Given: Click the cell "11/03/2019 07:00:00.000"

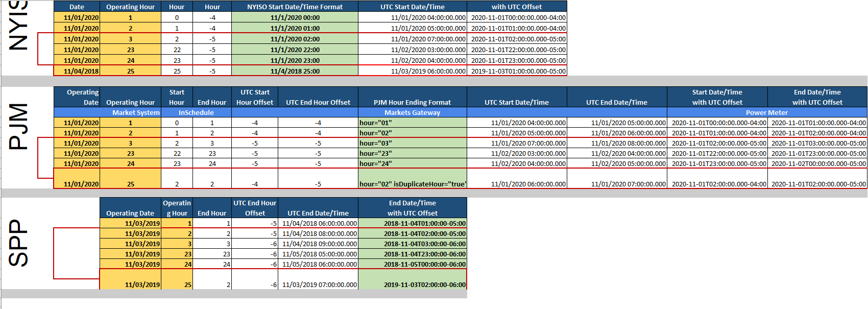Looking at the screenshot, I should tap(318, 279).
